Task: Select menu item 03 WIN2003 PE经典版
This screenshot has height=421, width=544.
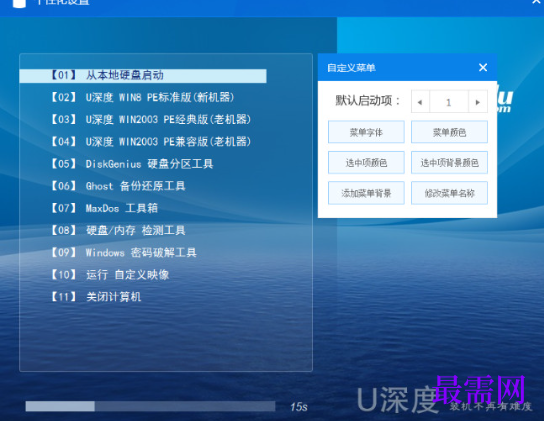Action: (151, 120)
